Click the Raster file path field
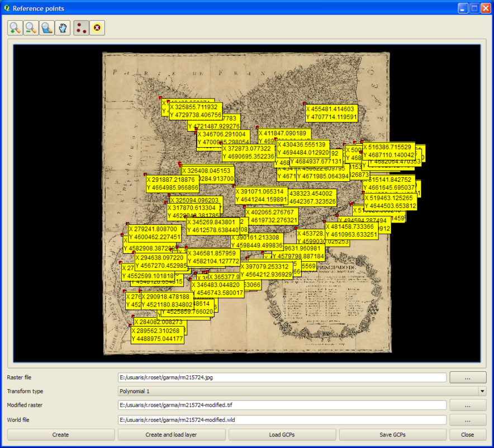This screenshot has height=448, width=494. click(x=282, y=378)
